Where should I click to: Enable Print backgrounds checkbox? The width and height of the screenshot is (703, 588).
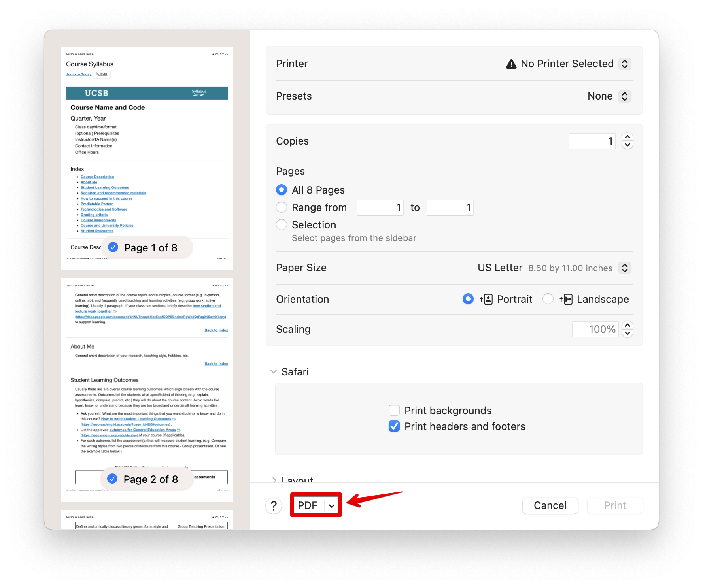[394, 411]
